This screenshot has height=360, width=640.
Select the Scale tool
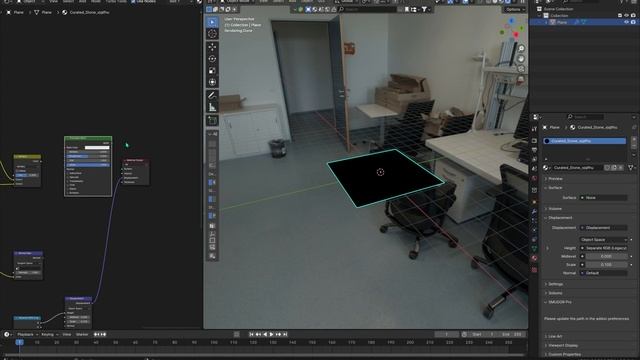[212, 71]
